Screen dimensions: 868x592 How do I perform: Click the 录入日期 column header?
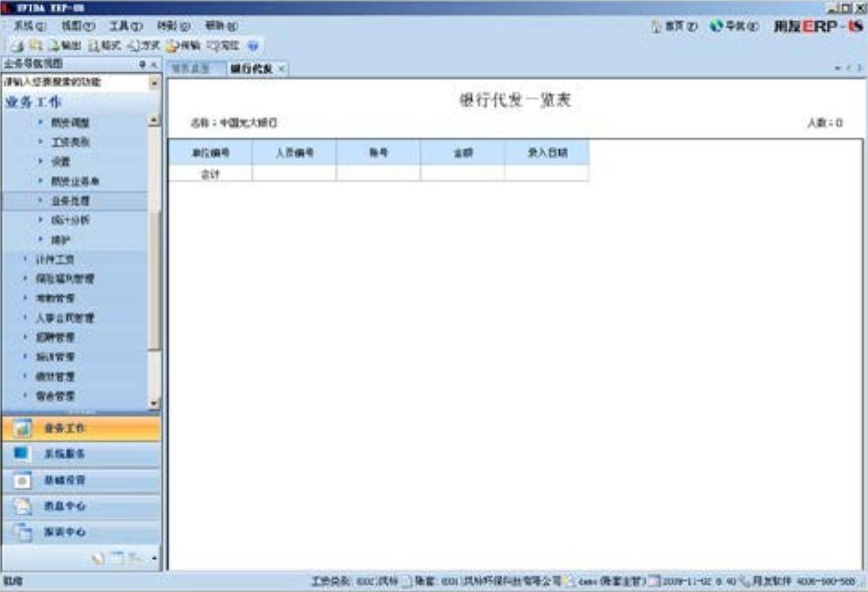pos(547,153)
